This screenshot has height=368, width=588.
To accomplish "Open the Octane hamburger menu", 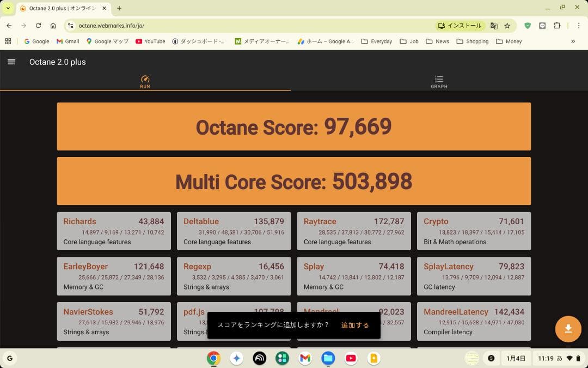I will coord(11,62).
